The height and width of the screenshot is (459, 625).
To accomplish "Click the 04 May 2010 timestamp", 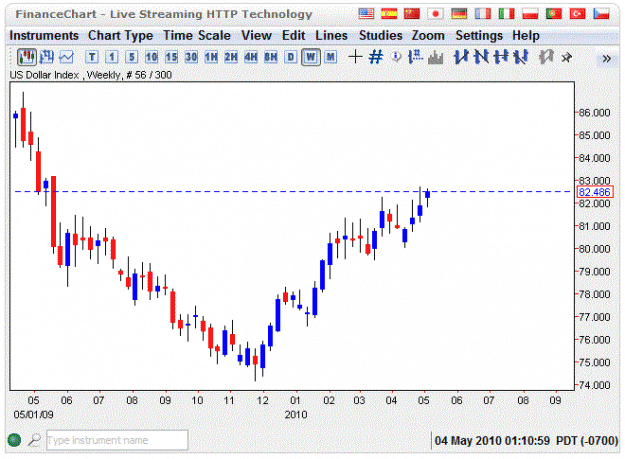I will (x=526, y=441).
